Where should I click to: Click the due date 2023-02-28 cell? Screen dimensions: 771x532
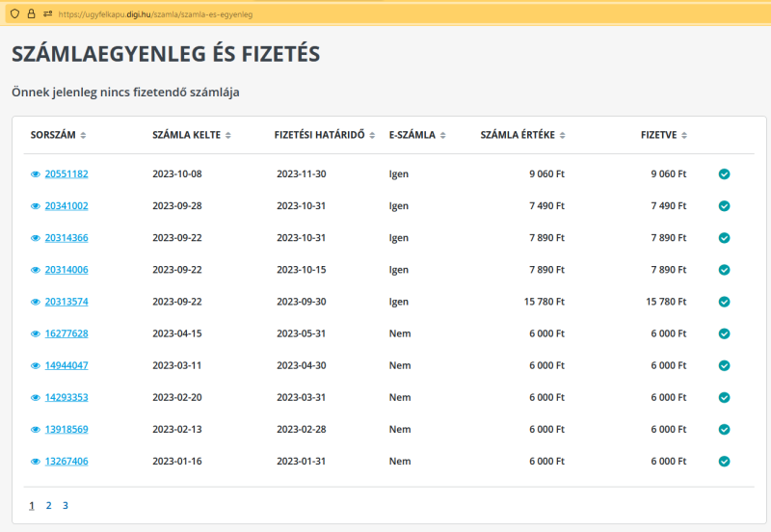(x=302, y=430)
